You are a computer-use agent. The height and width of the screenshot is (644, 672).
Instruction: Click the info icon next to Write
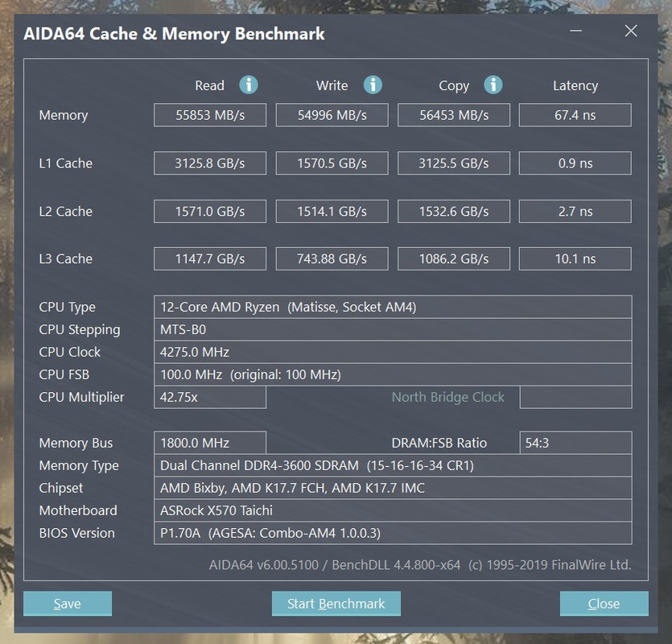(x=373, y=85)
